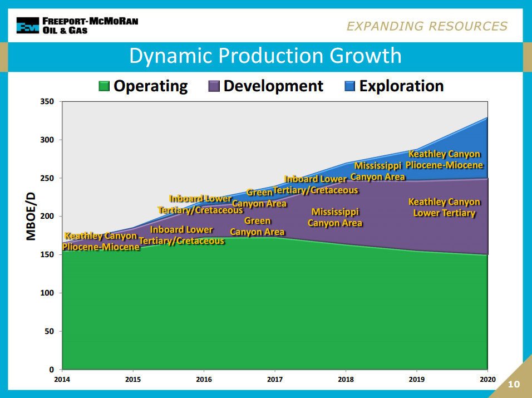532x398 pixels.
Task: Click the Dynamic Production Growth title
Action: [265, 56]
